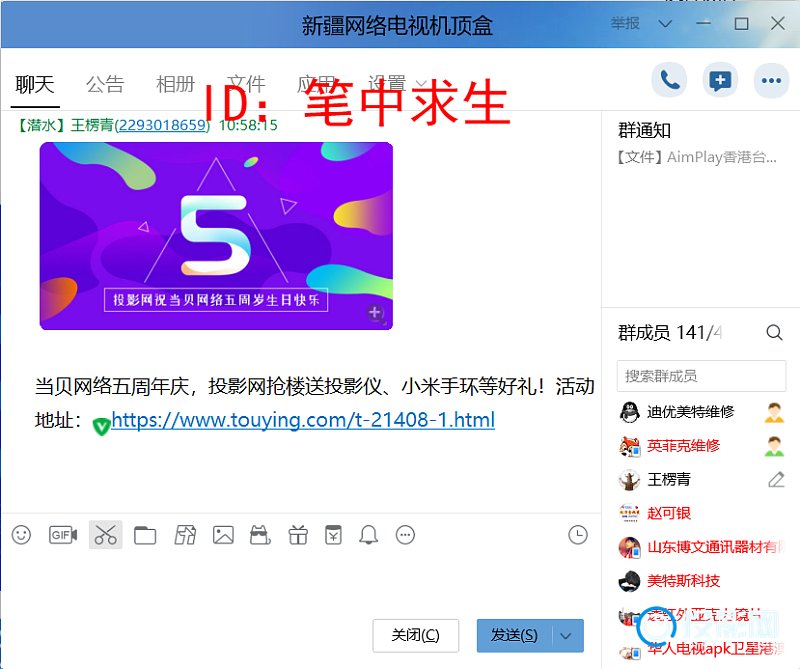Click the folder icon in chat toolbar
Image resolution: width=800 pixels, height=669 pixels.
coord(145,535)
